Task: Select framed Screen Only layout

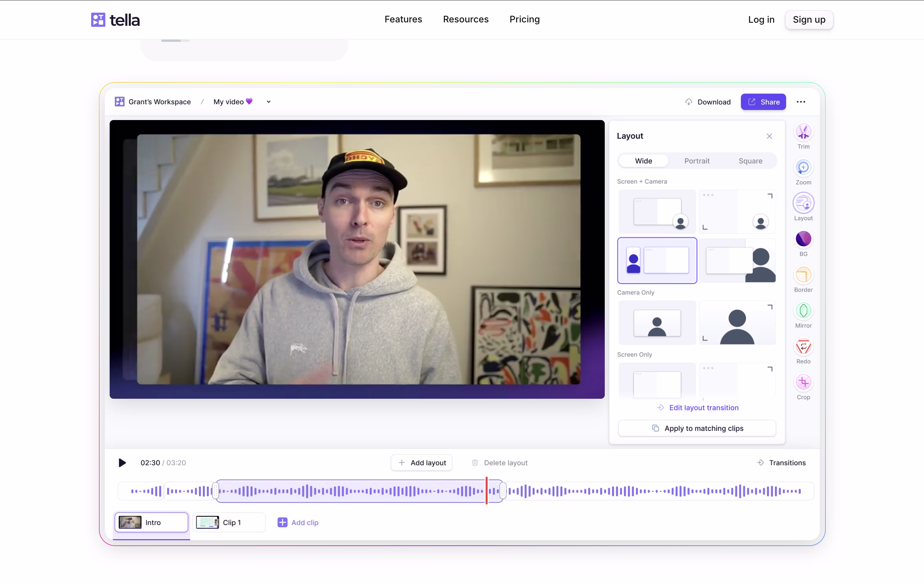Action: pos(657,381)
